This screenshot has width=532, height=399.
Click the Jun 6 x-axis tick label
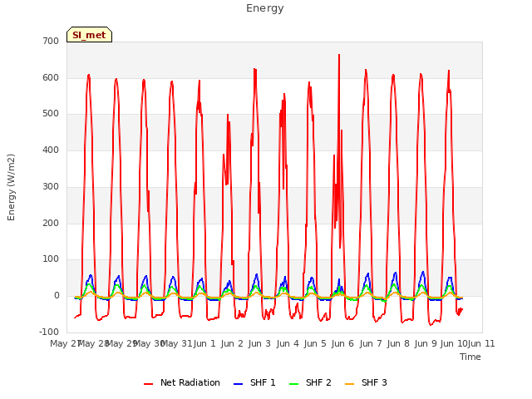click(x=342, y=343)
